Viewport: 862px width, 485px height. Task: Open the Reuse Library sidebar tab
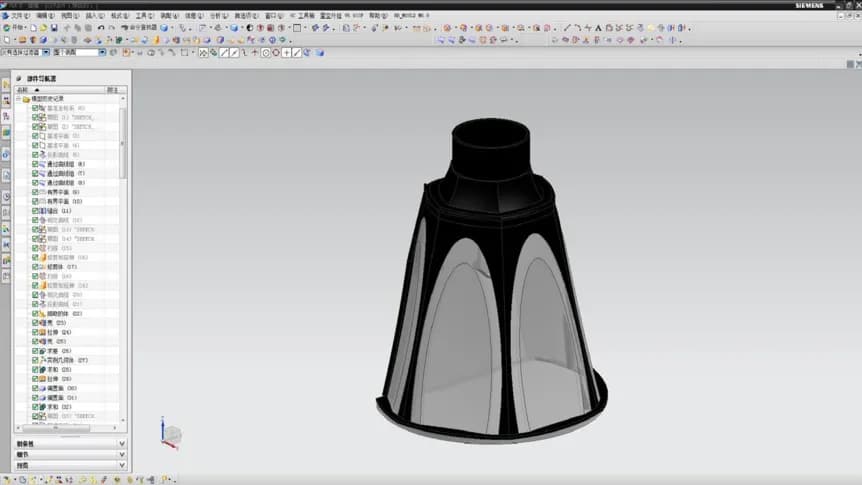(x=6, y=133)
